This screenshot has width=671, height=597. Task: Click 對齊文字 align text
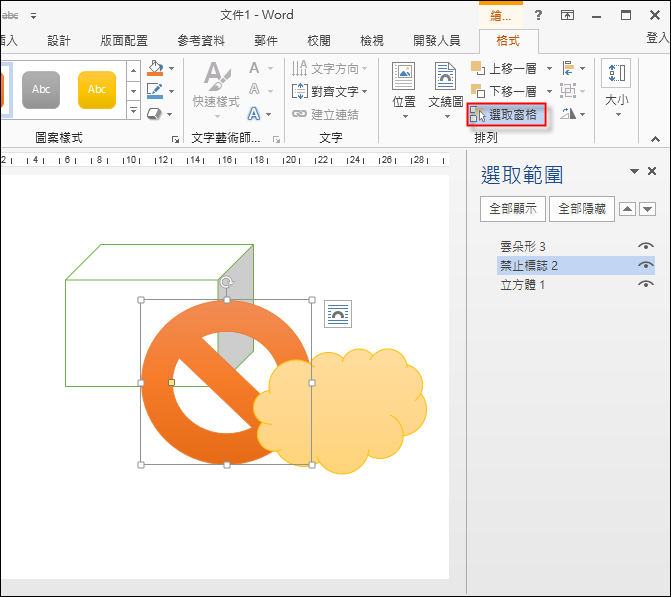pos(330,91)
